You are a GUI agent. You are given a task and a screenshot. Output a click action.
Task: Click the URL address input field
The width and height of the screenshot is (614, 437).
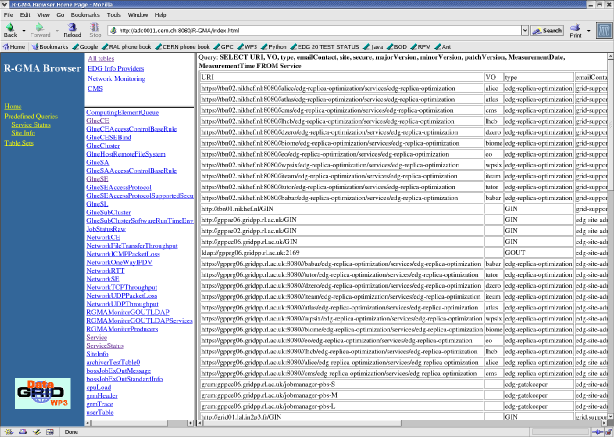point(314,31)
